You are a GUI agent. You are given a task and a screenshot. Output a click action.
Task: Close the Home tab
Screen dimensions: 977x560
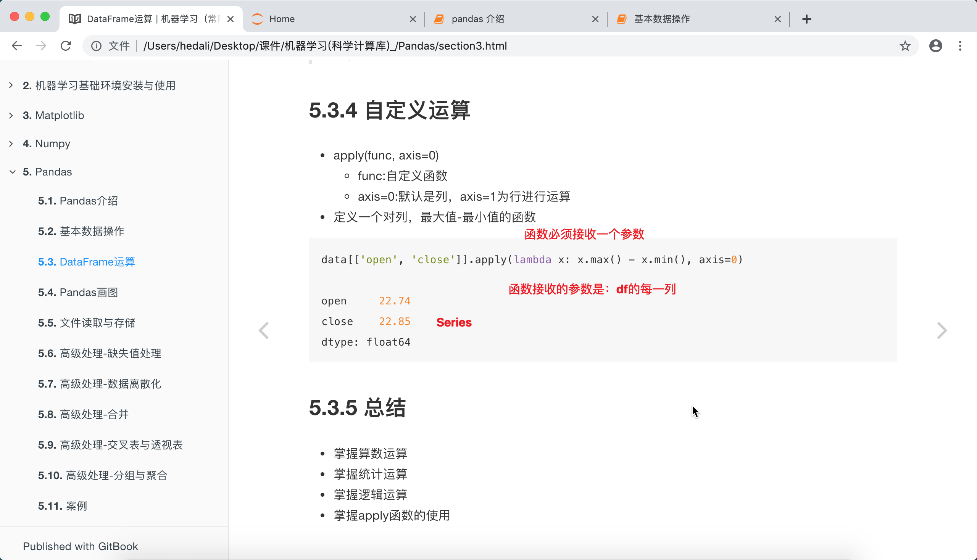click(413, 19)
